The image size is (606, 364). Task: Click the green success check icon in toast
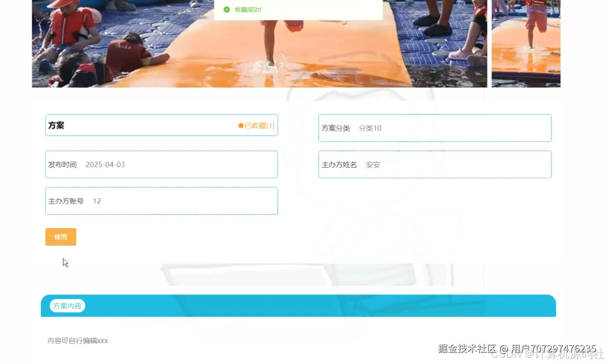pyautogui.click(x=226, y=9)
